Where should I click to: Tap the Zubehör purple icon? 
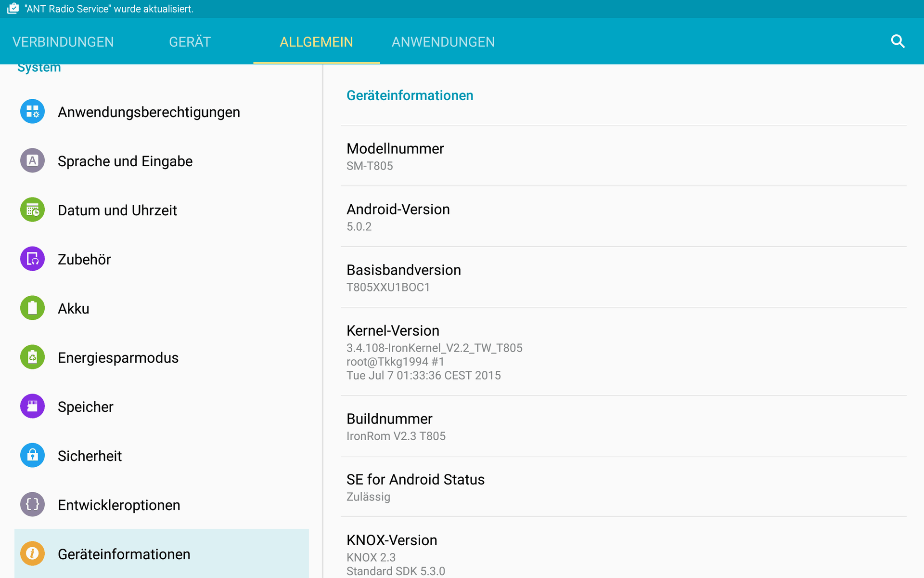click(x=32, y=259)
